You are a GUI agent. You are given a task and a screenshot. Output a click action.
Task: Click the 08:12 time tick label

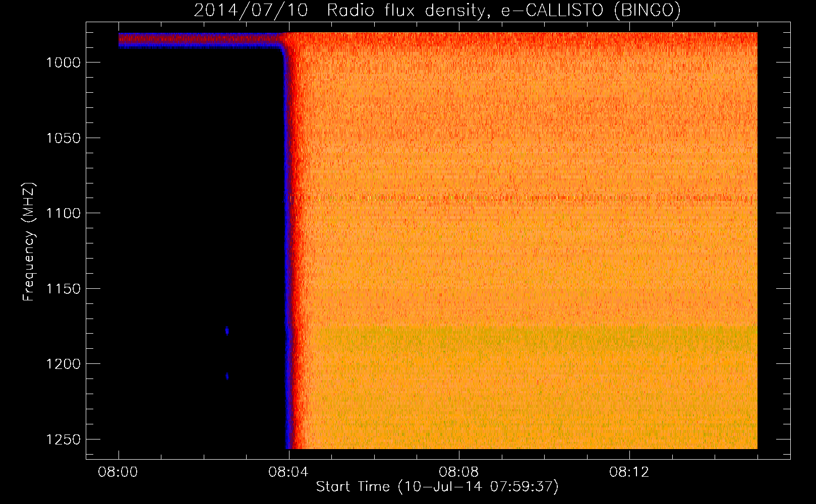[x=629, y=472]
